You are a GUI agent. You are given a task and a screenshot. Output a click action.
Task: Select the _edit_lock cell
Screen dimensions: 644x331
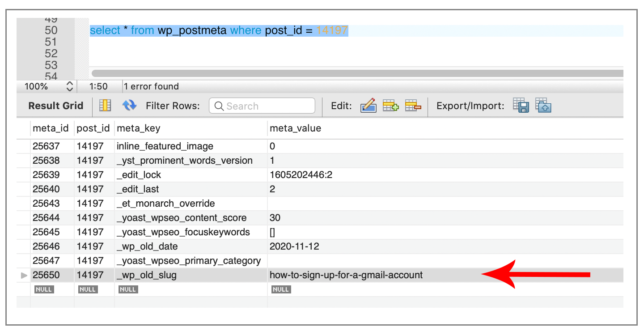point(191,175)
